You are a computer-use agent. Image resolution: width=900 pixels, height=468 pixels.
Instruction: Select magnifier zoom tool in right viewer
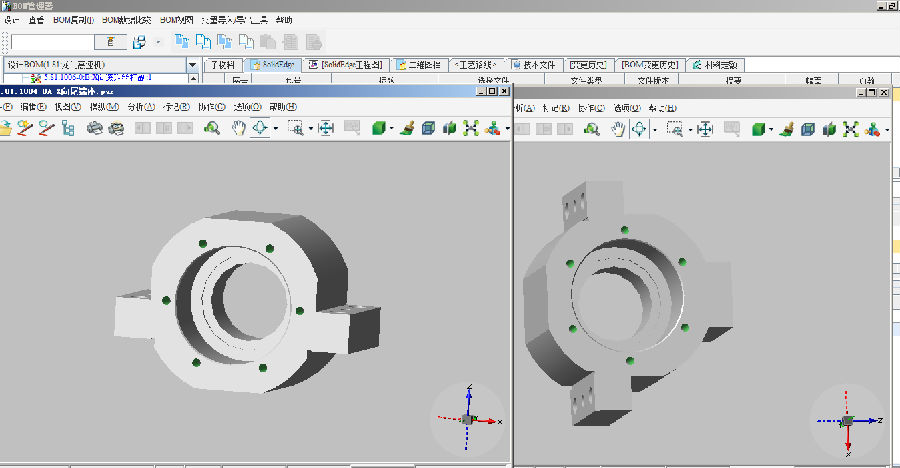pyautogui.click(x=591, y=129)
